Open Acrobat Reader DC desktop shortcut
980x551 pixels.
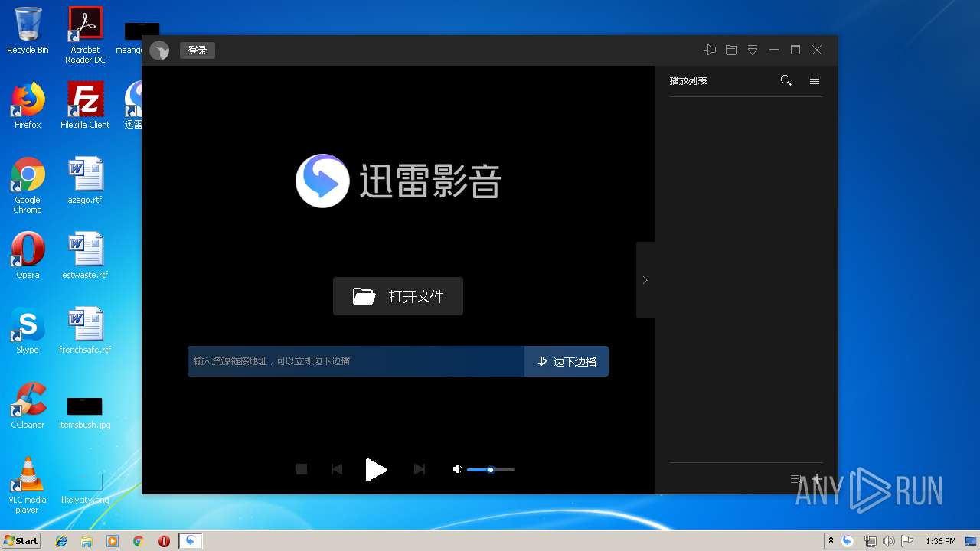click(85, 35)
